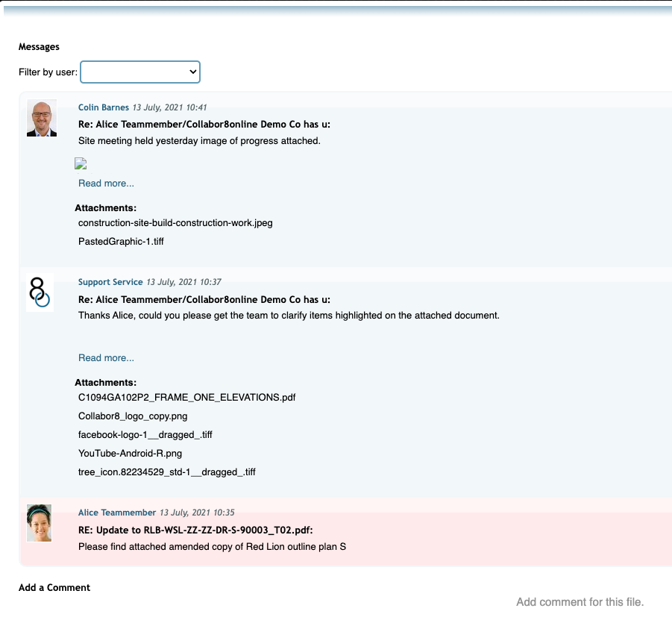Screen dimensions: 672x617
Task: Open the facebook-logo-1__dragged_.tiff attachment
Action: (x=145, y=434)
